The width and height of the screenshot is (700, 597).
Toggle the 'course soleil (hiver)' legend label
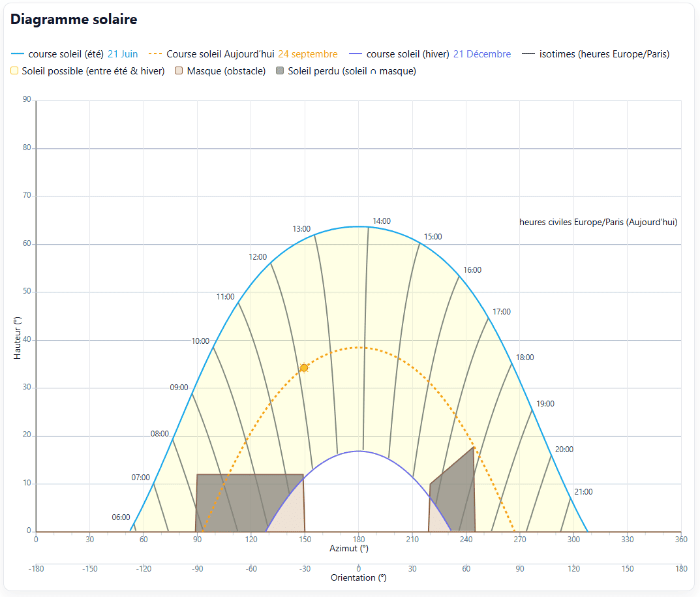(408, 54)
